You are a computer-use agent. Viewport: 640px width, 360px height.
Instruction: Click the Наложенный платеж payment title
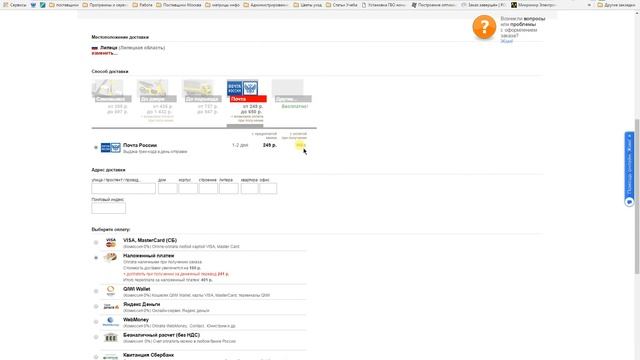coord(149,256)
